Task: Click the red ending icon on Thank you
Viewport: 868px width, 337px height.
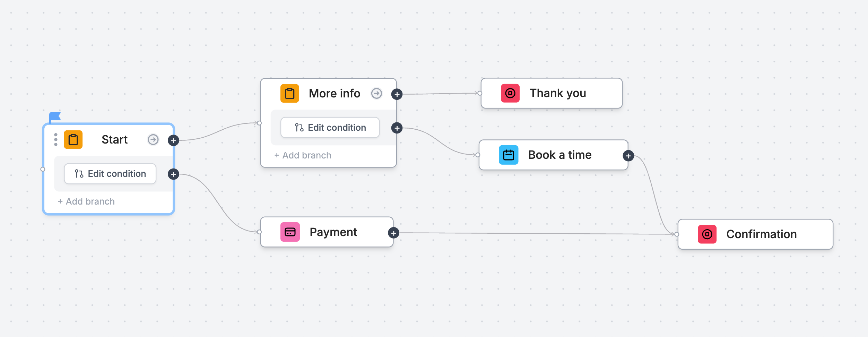Action: pos(510,93)
